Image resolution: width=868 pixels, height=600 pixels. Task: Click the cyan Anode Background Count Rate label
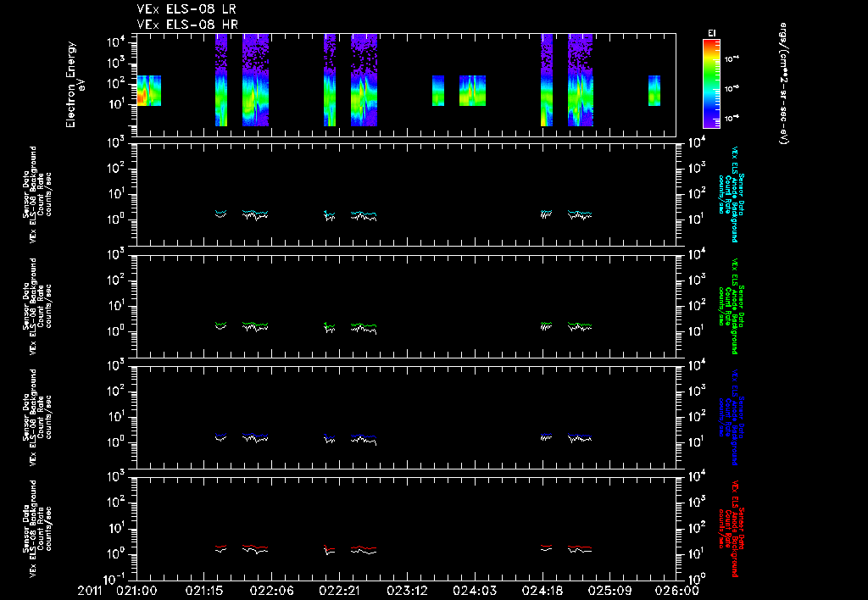click(x=731, y=194)
